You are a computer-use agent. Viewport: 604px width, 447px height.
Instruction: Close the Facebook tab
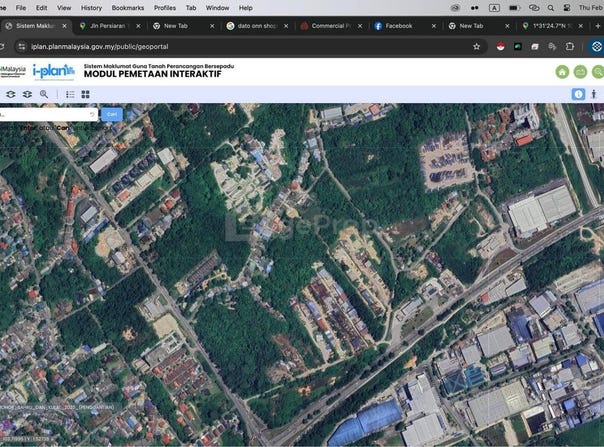(x=434, y=26)
